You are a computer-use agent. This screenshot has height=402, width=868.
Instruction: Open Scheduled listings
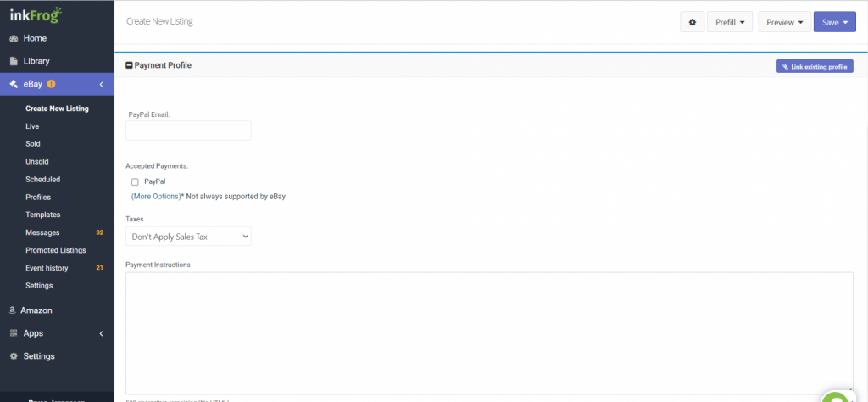pos(42,180)
